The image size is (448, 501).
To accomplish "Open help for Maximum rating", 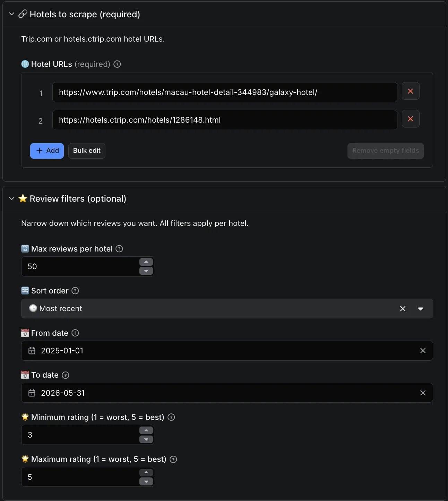I will tap(173, 459).
